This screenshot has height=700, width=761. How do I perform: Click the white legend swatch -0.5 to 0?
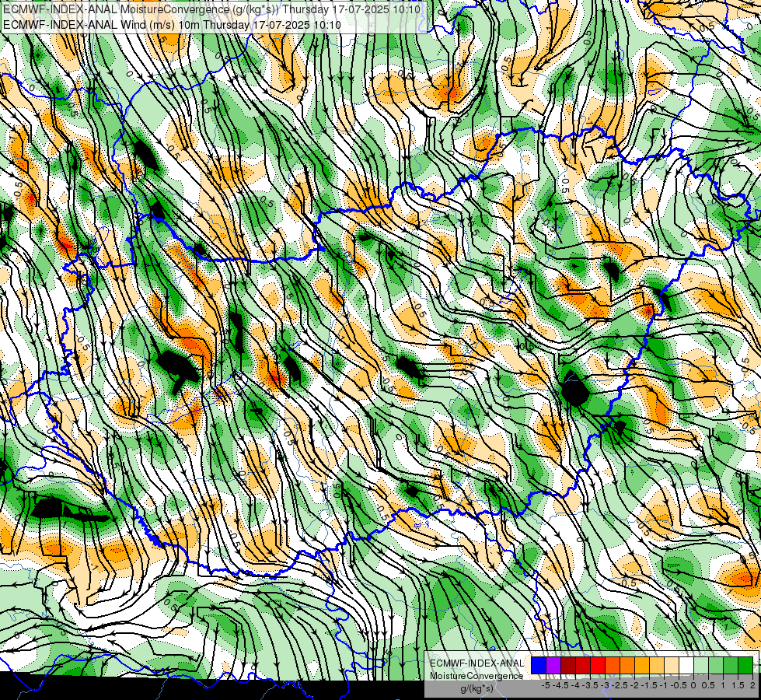coord(686,666)
